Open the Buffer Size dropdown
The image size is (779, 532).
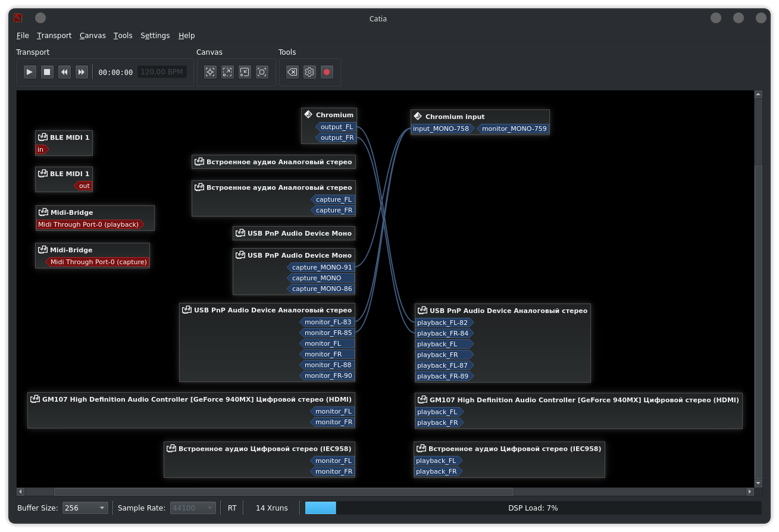(x=85, y=508)
